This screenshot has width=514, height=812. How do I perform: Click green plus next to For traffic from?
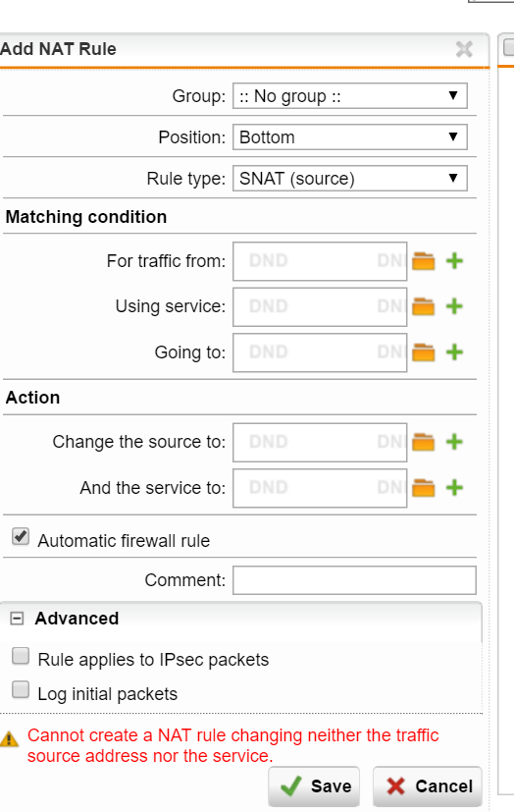[x=454, y=261]
